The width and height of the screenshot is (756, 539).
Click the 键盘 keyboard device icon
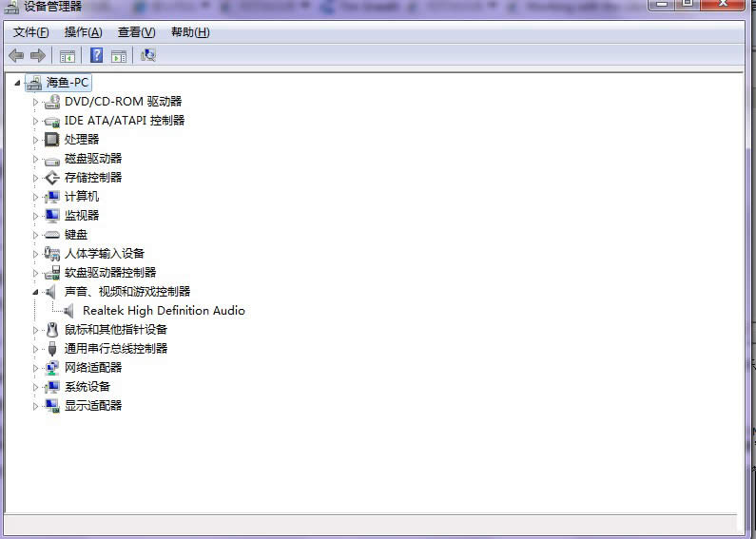pos(52,235)
